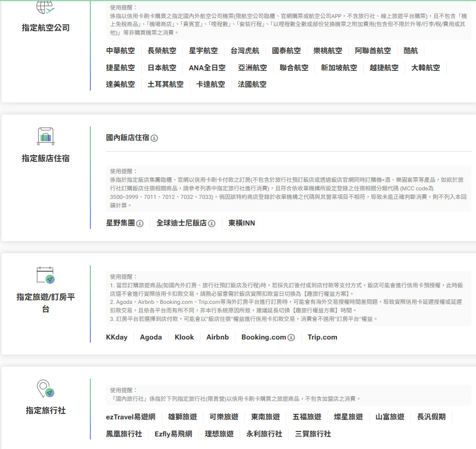Select the Agoda booking platform
This screenshot has width=476, height=449.
point(151,338)
